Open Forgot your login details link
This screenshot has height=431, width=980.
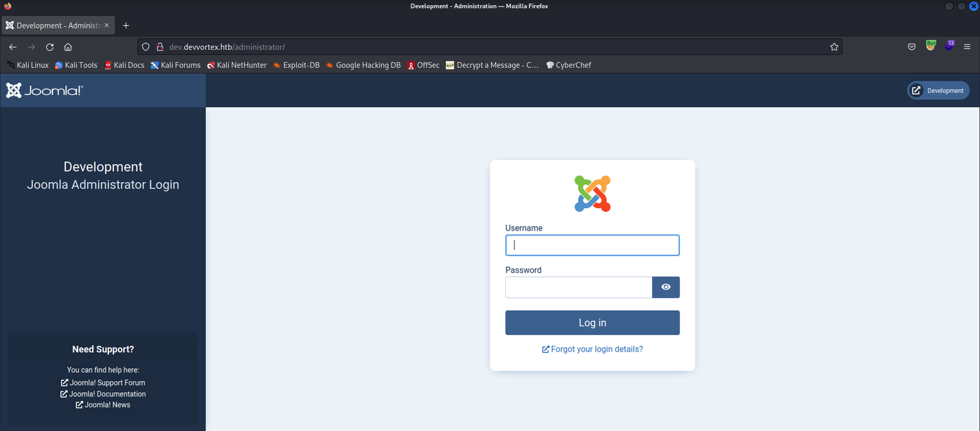[x=592, y=349]
